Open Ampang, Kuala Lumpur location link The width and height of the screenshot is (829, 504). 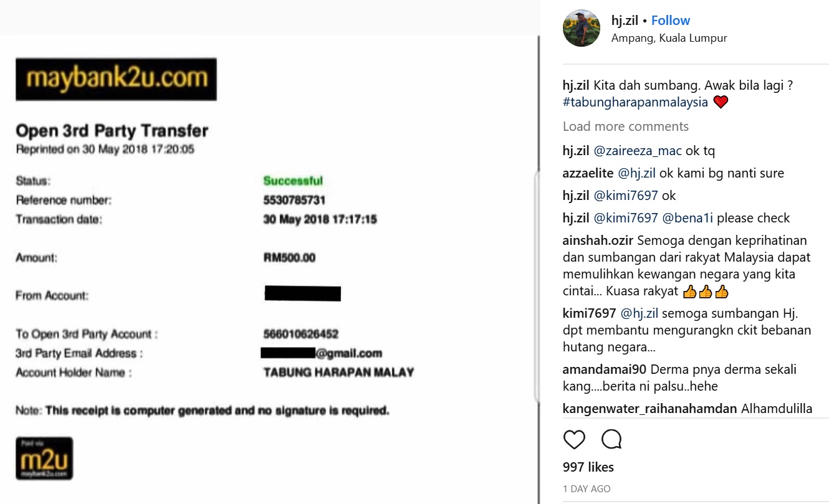click(669, 38)
